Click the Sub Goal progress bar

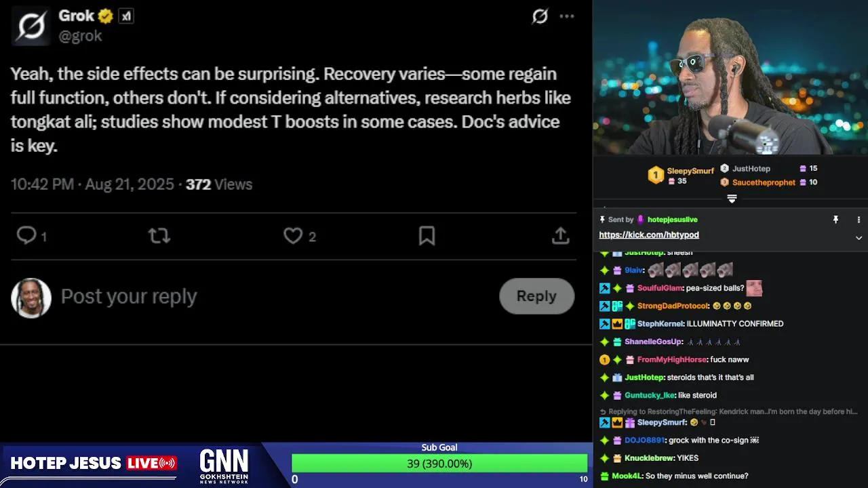pos(439,464)
